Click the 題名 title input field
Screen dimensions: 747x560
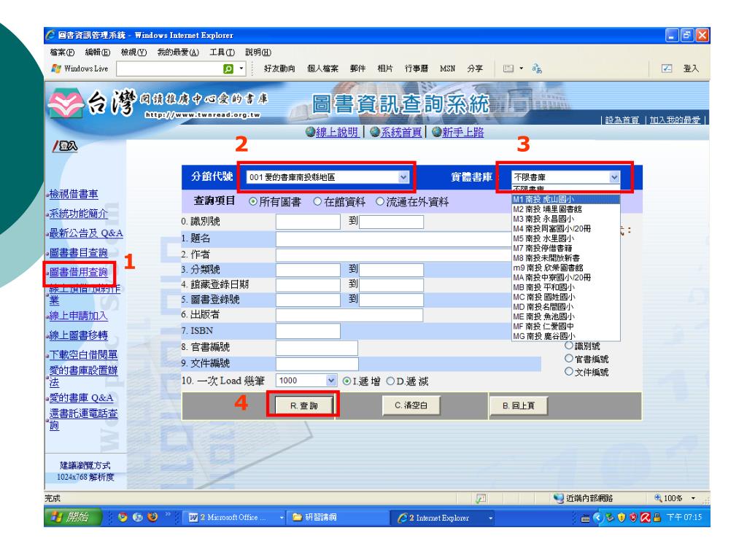click(393, 239)
